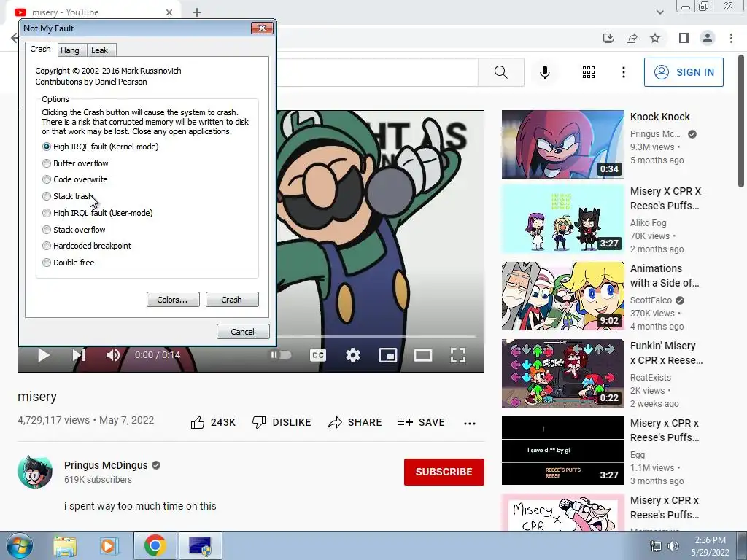Viewport: 747px width, 560px height.
Task: Enter full screen video mode
Action: tap(458, 355)
